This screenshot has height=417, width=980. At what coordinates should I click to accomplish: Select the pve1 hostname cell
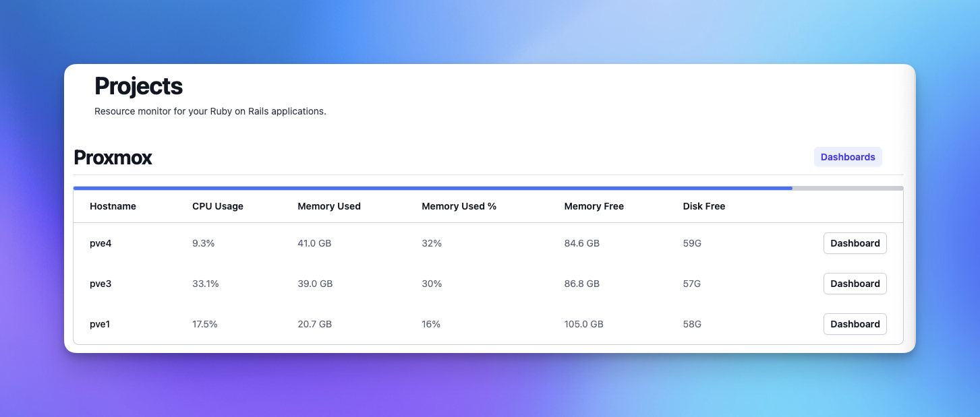tap(100, 324)
